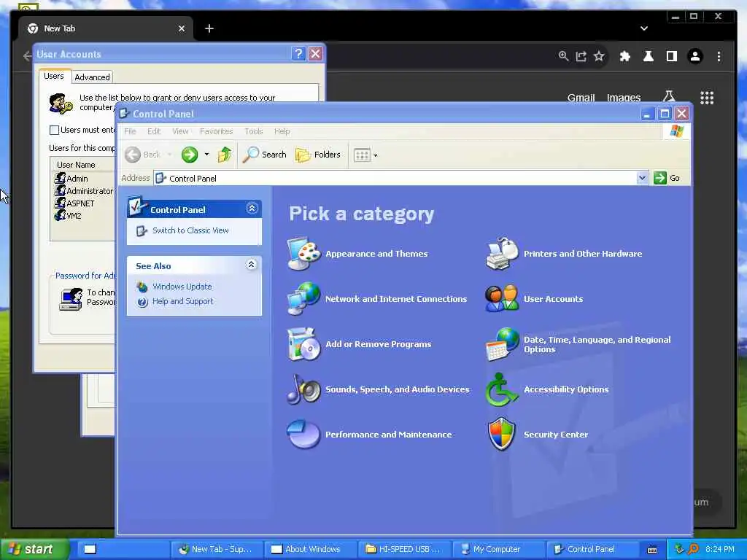747x560 pixels.
Task: Select the Admin user in the list
Action: [77, 179]
